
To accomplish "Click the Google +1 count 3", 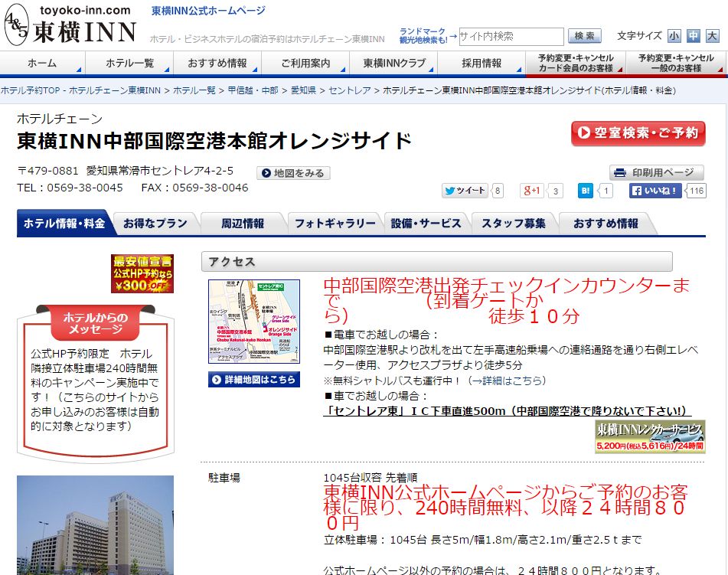I will [556, 191].
